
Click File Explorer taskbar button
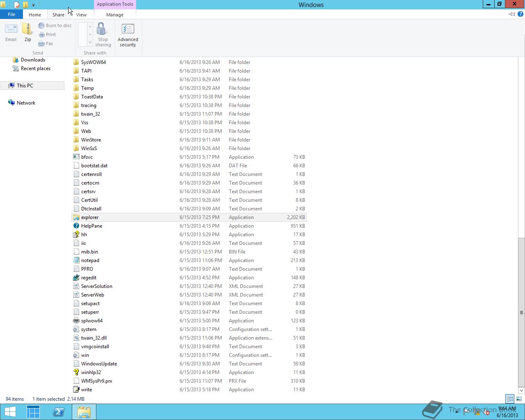click(x=84, y=412)
